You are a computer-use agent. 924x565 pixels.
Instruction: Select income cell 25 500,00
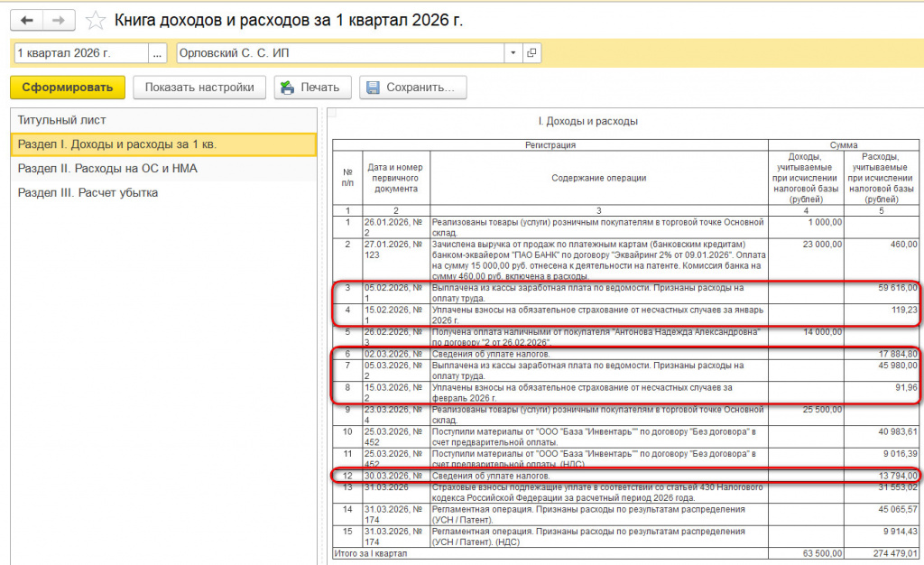pyautogui.click(x=806, y=415)
